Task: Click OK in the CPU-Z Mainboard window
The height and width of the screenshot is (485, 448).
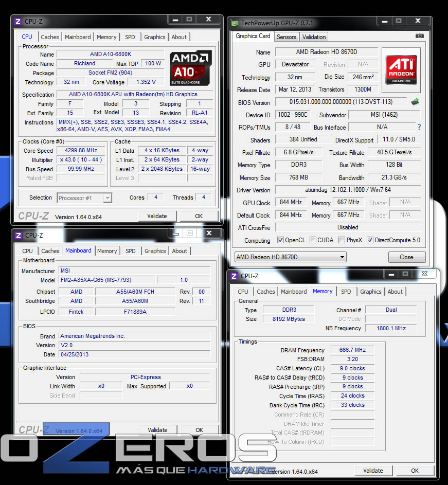Action: click(200, 429)
